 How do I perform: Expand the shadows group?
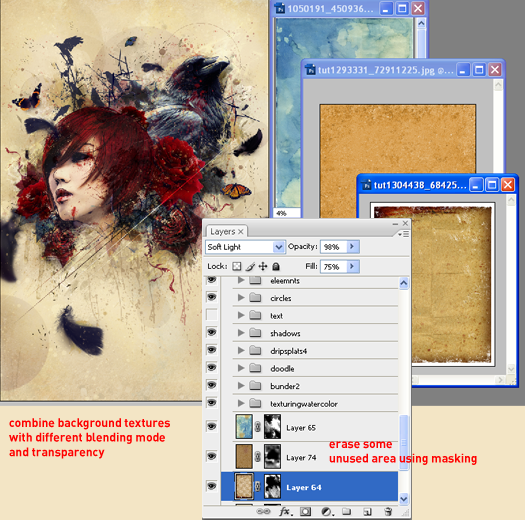pyautogui.click(x=241, y=332)
